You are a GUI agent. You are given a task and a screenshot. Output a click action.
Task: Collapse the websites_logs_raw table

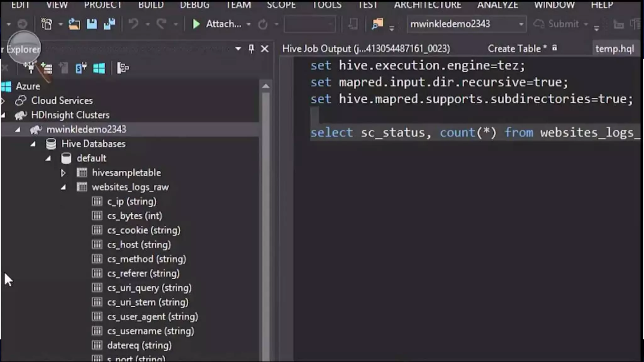click(63, 187)
